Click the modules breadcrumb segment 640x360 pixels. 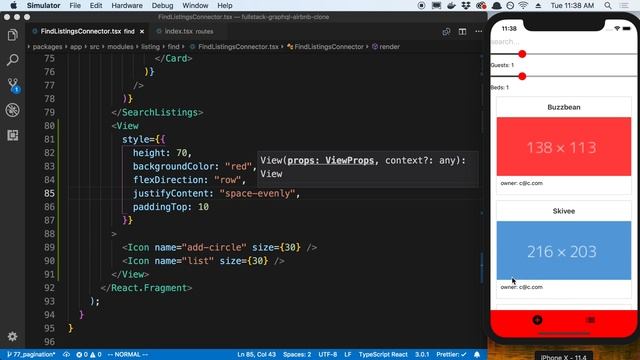[120, 47]
